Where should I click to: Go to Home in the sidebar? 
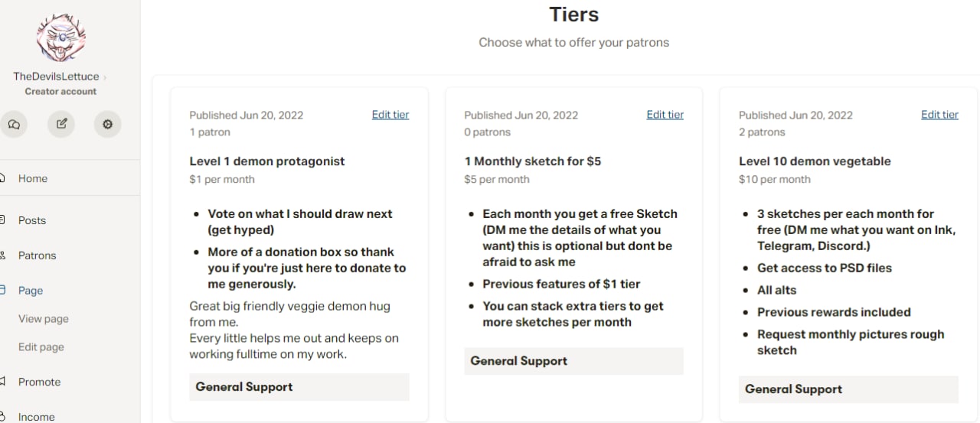(x=33, y=178)
